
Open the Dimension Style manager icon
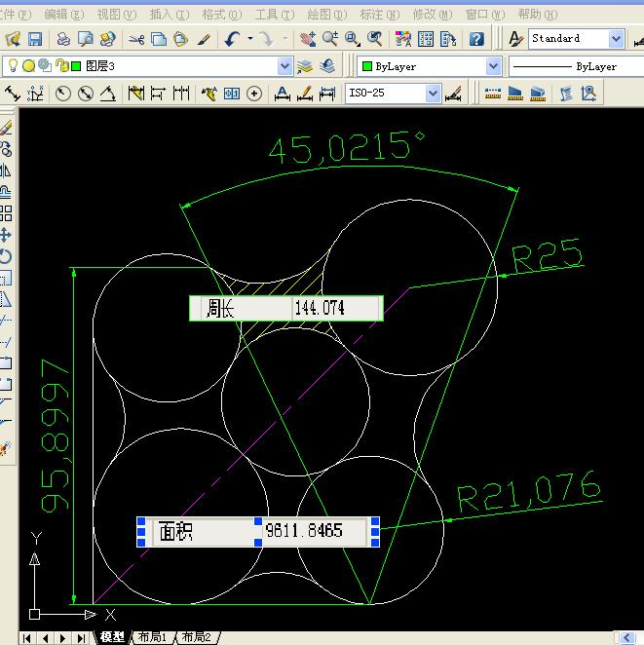tap(453, 94)
